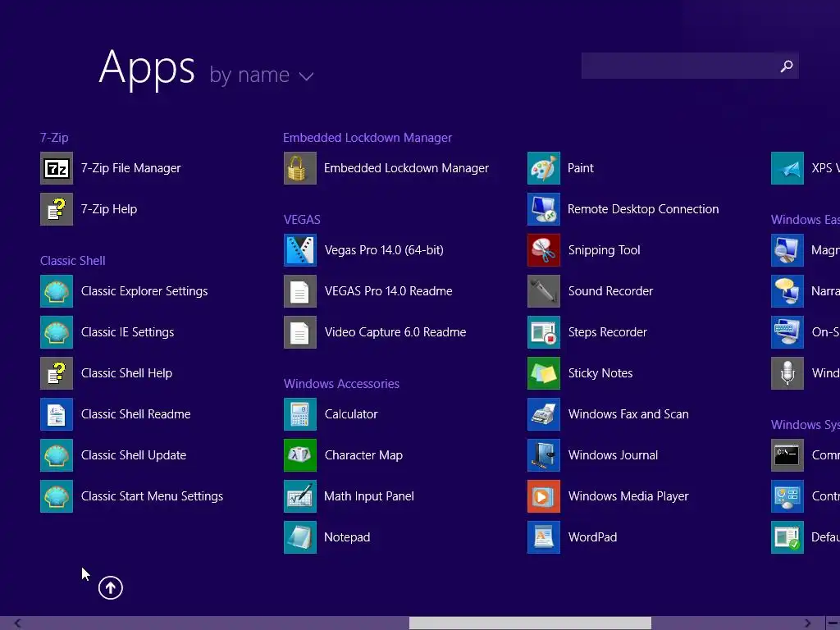This screenshot has height=630, width=840.
Task: Open the Classic IE Settings icon
Action: (57, 332)
